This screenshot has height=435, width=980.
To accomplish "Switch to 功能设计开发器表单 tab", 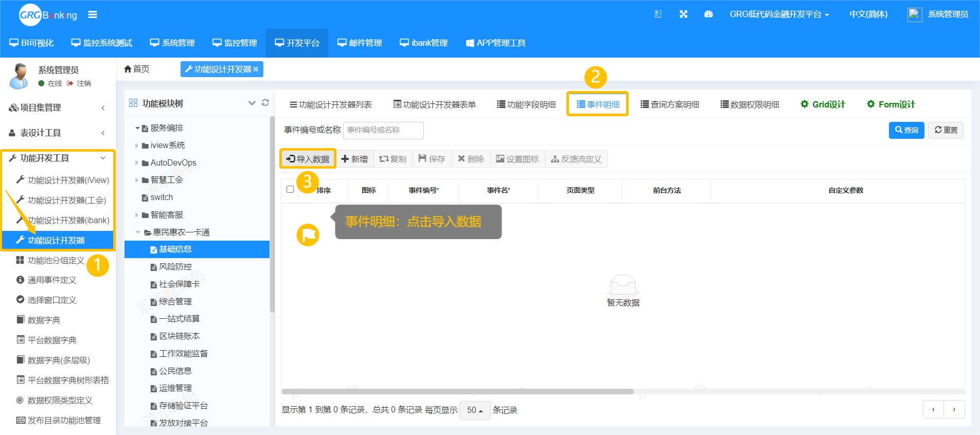I will click(435, 104).
